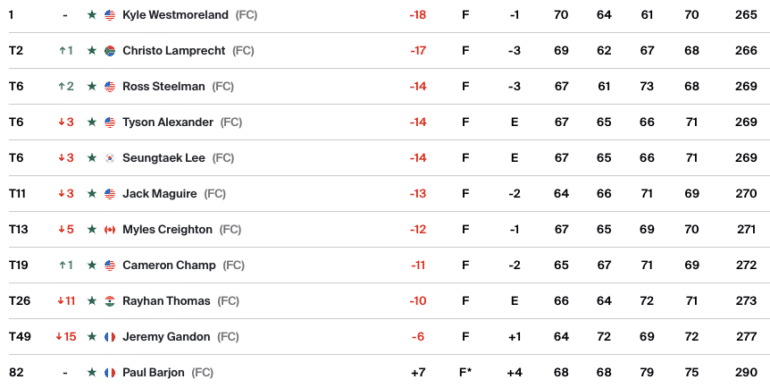Click the down arrow by Rayhan Thomas position

[x=61, y=301]
